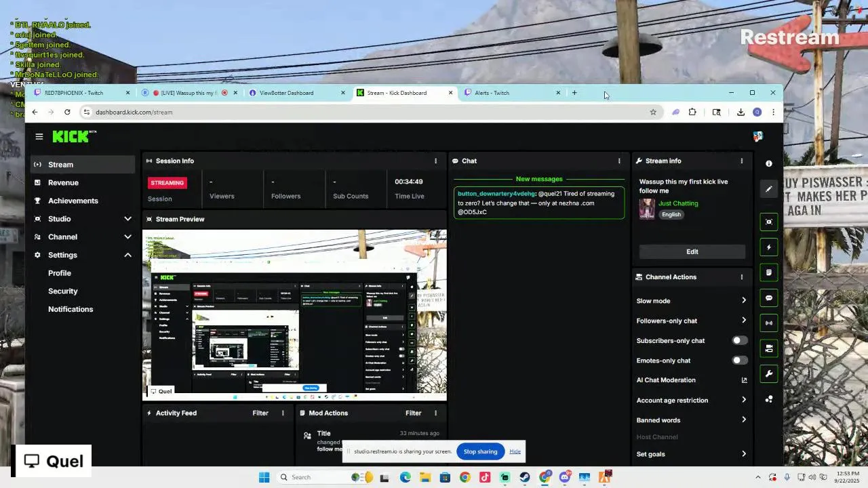Open browser downloads icon

(x=741, y=113)
